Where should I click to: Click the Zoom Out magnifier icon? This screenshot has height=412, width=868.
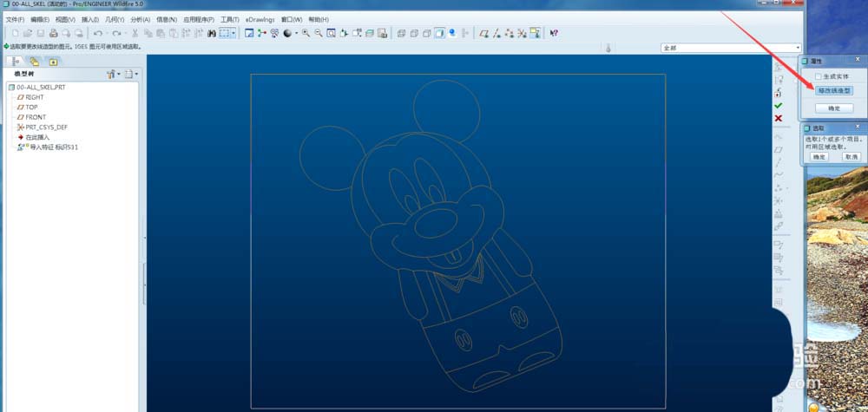(319, 33)
